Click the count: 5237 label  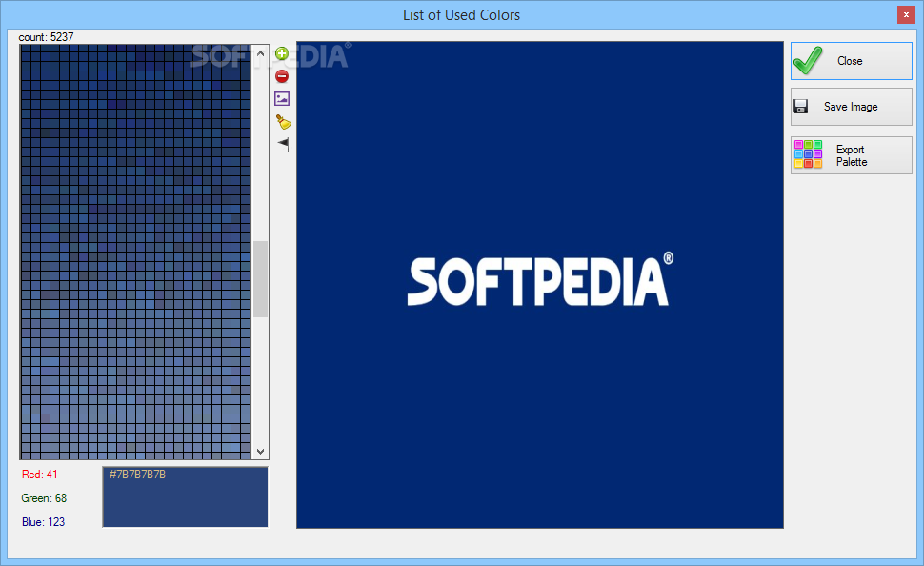pyautogui.click(x=46, y=37)
